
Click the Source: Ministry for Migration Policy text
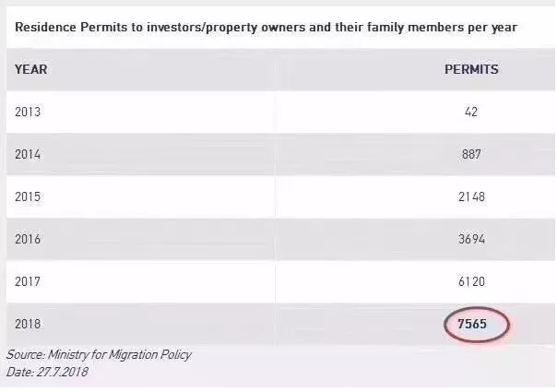click(x=99, y=355)
